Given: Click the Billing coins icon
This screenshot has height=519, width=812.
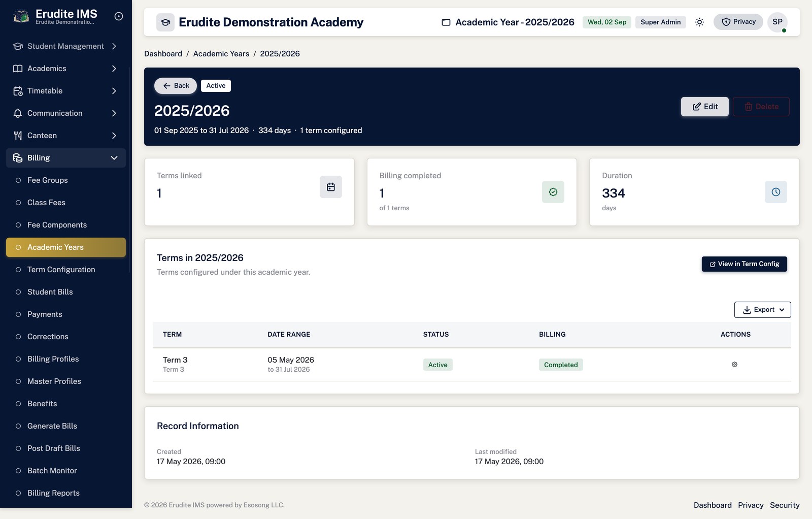Looking at the screenshot, I should tap(18, 158).
